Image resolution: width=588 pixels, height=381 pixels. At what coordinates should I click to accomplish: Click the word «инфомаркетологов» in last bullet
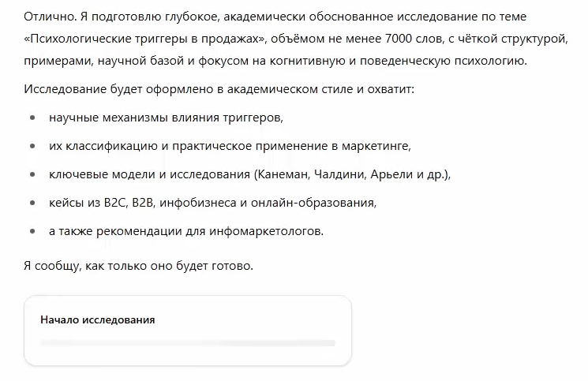264,231
